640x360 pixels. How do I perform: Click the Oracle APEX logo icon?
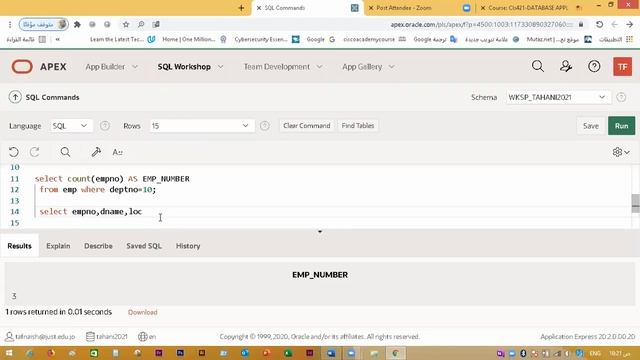pos(22,67)
